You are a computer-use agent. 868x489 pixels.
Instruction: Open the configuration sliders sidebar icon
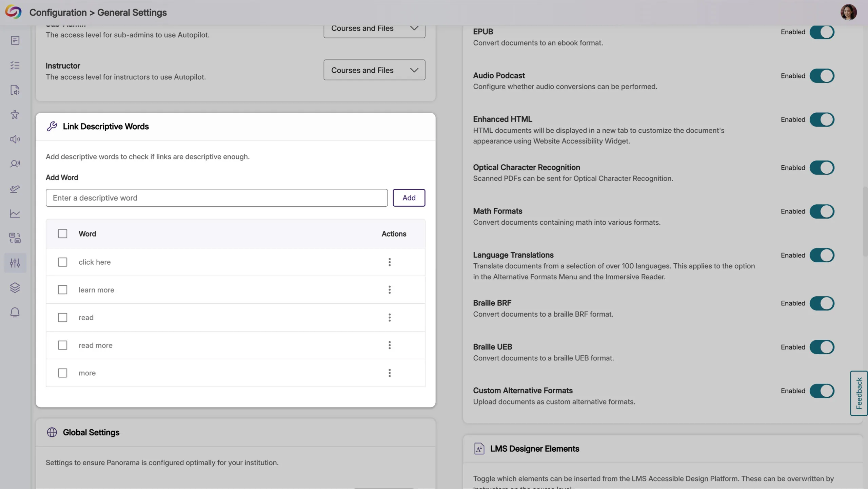pyautogui.click(x=15, y=263)
